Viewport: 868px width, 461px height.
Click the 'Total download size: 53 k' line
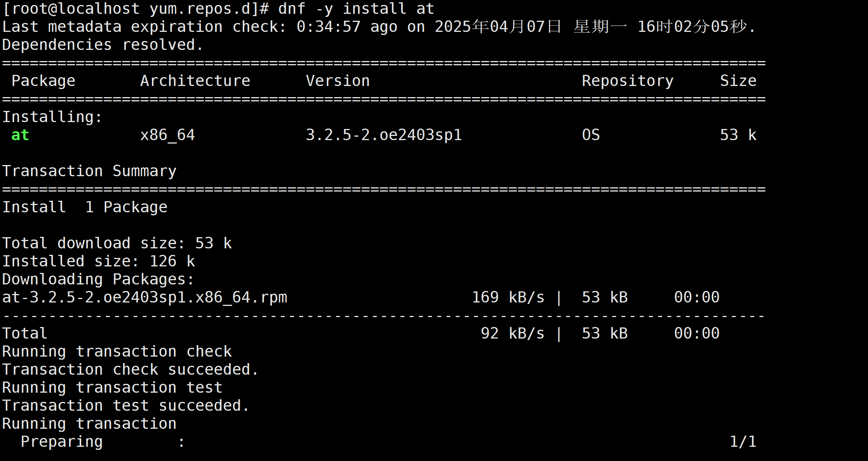point(117,243)
